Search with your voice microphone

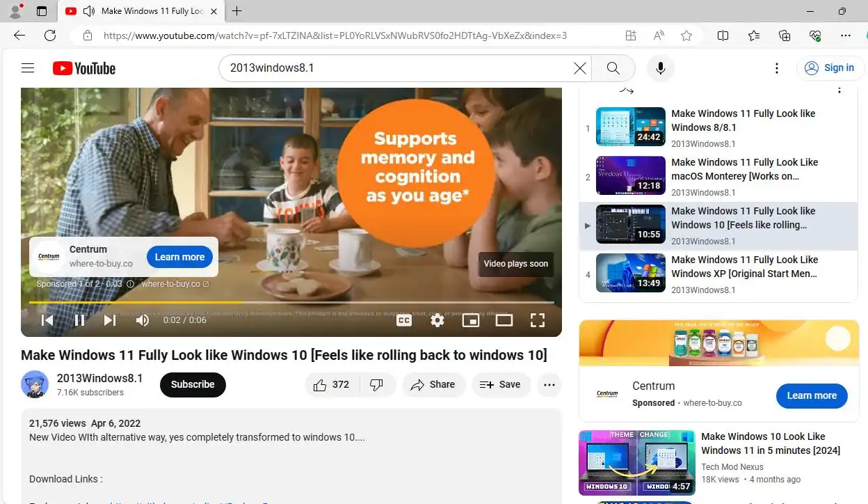(660, 68)
